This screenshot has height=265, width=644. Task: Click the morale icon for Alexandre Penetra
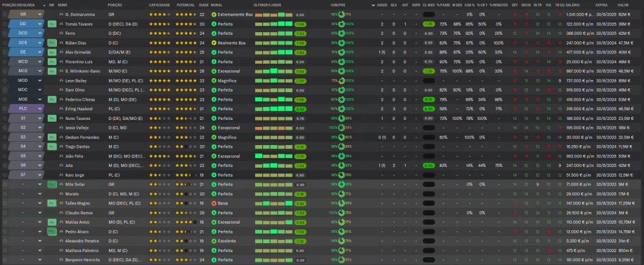(214, 241)
